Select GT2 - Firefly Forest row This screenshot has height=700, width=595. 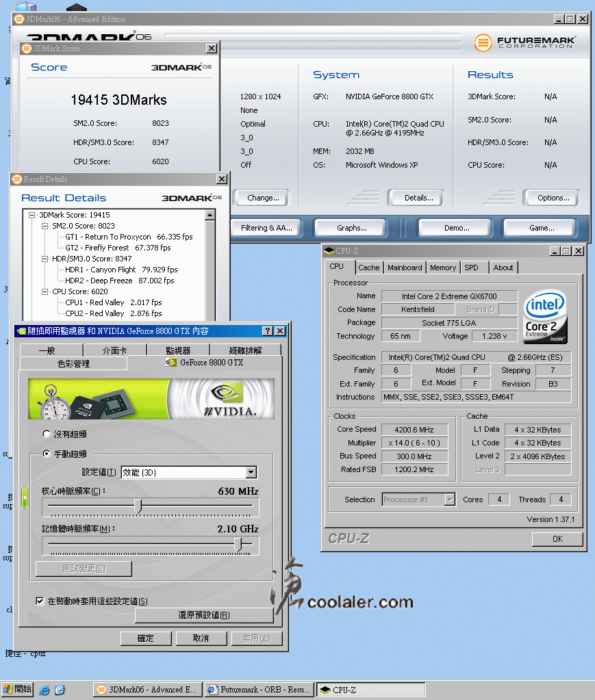coord(118,248)
